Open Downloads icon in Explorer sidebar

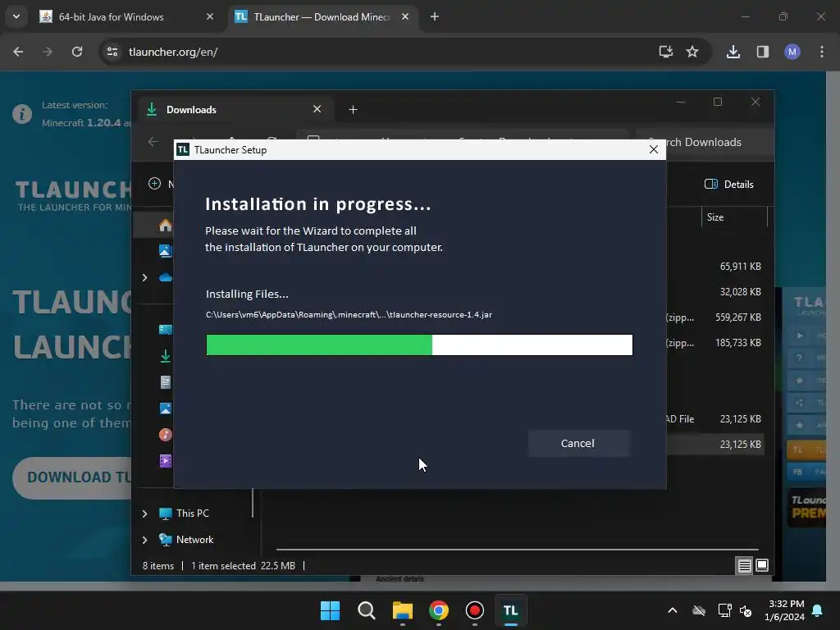166,356
